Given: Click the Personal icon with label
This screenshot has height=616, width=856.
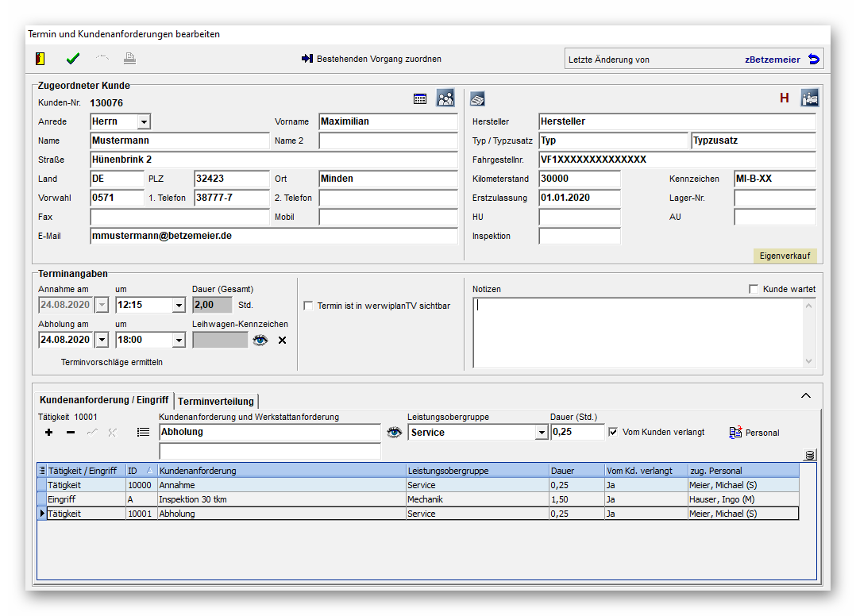Looking at the screenshot, I should pyautogui.click(x=754, y=433).
